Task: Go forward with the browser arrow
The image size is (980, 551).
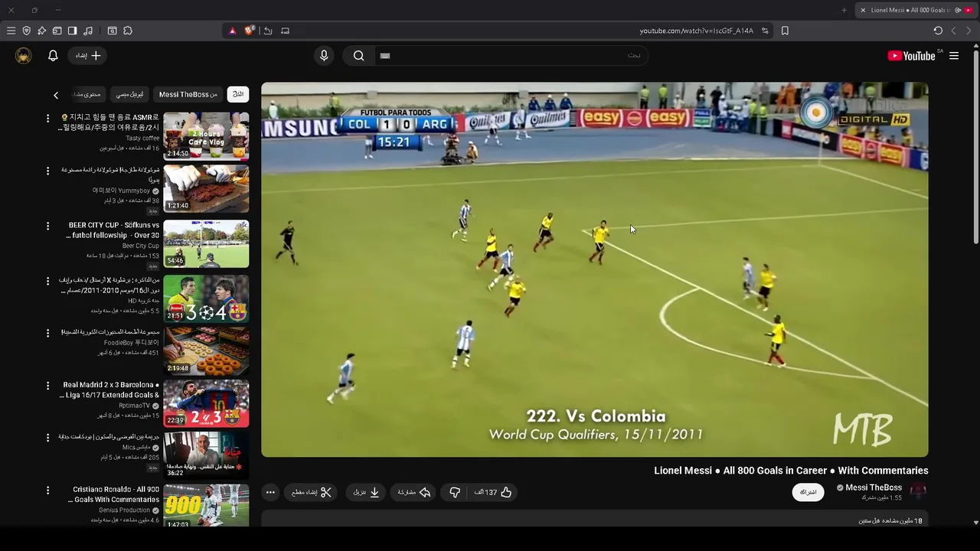Action: 969,31
